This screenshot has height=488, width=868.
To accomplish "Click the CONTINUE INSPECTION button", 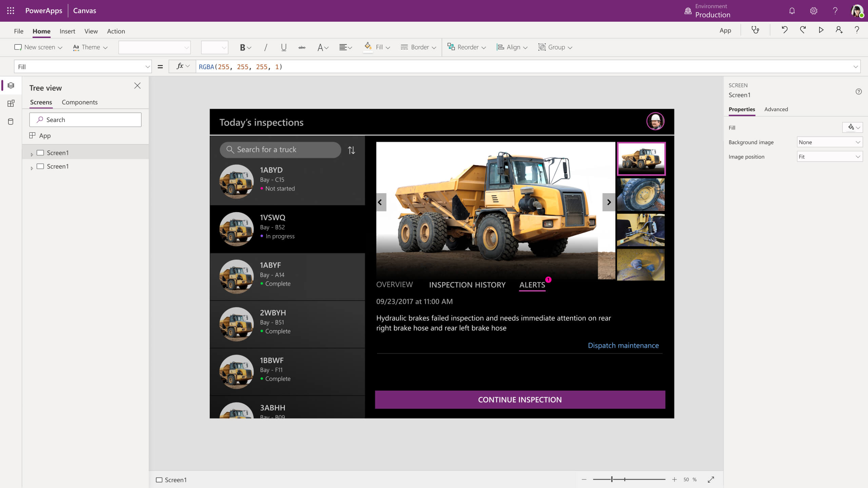I will 519,399.
